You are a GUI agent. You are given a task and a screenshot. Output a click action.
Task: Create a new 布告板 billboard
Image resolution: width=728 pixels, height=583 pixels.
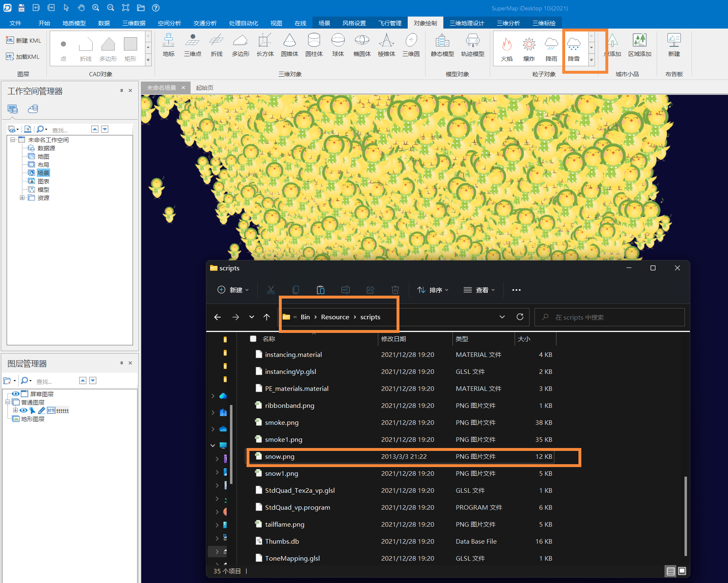(674, 46)
